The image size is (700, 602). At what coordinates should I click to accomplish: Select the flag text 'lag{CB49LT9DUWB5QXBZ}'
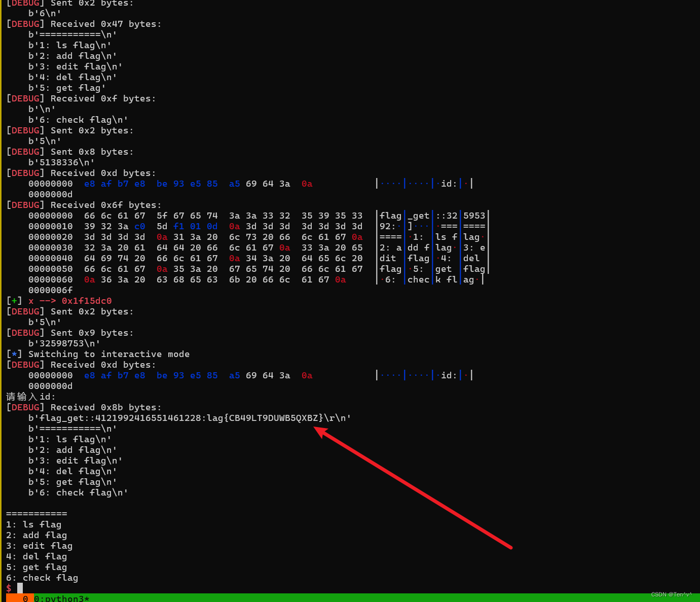[x=265, y=418]
